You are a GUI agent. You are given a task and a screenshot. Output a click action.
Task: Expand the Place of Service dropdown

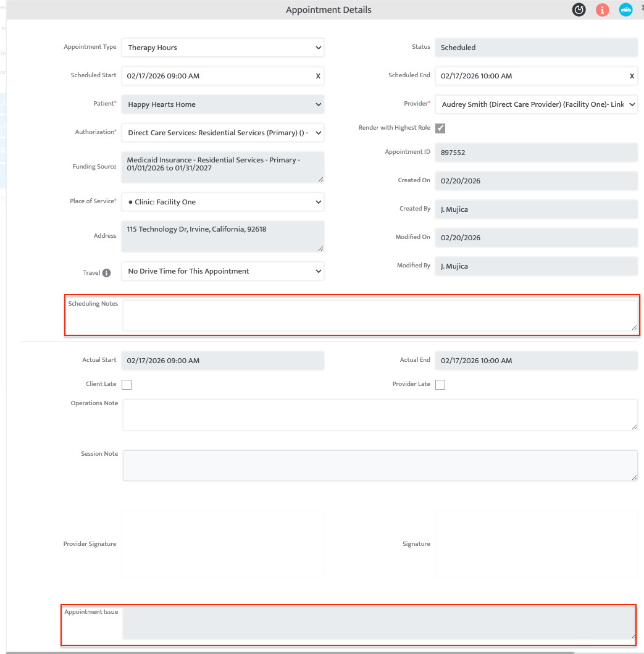tap(222, 202)
